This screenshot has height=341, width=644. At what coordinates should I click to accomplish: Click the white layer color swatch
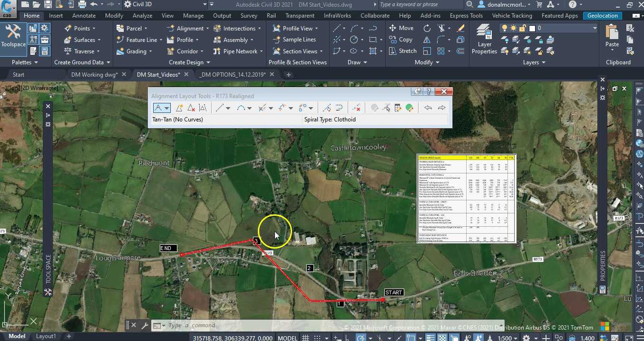click(532, 29)
